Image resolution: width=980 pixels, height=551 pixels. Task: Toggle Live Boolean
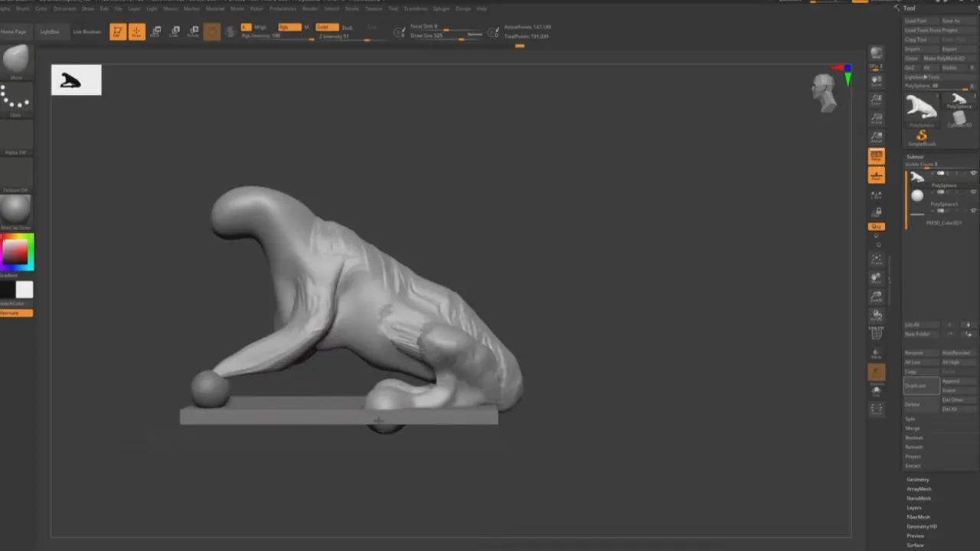(87, 32)
